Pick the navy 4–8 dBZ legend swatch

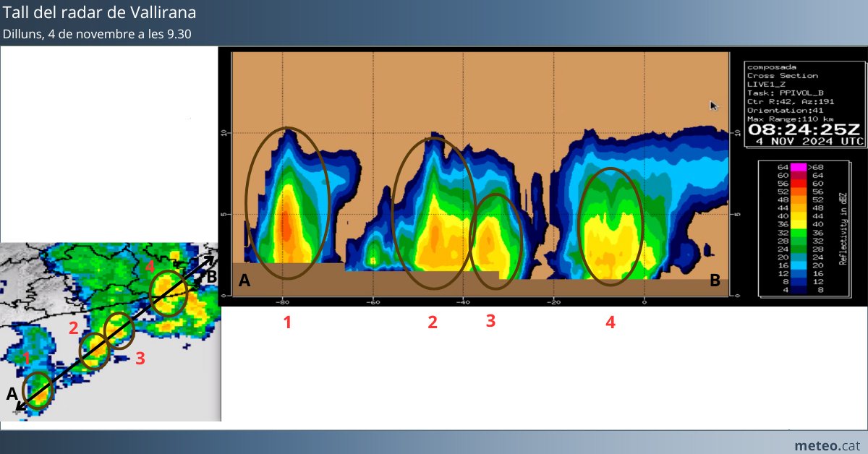799,291
